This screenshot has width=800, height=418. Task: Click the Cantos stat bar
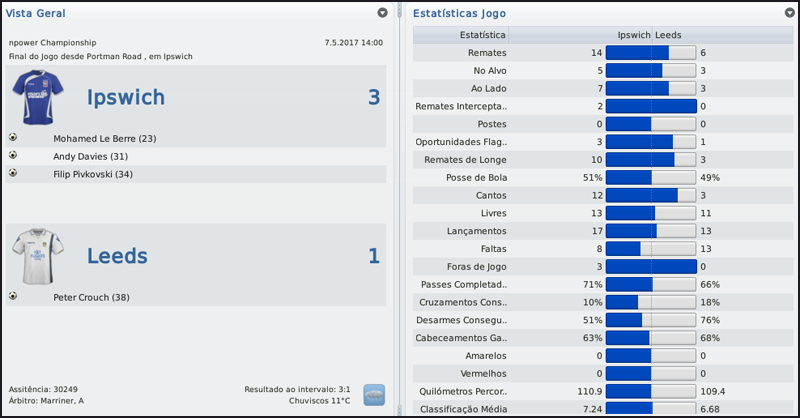click(651, 195)
